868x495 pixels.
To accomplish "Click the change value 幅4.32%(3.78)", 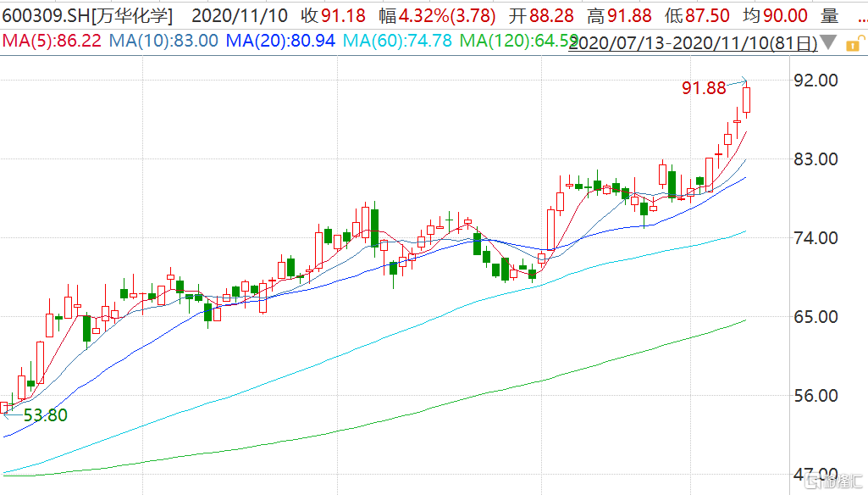I will [x=437, y=15].
